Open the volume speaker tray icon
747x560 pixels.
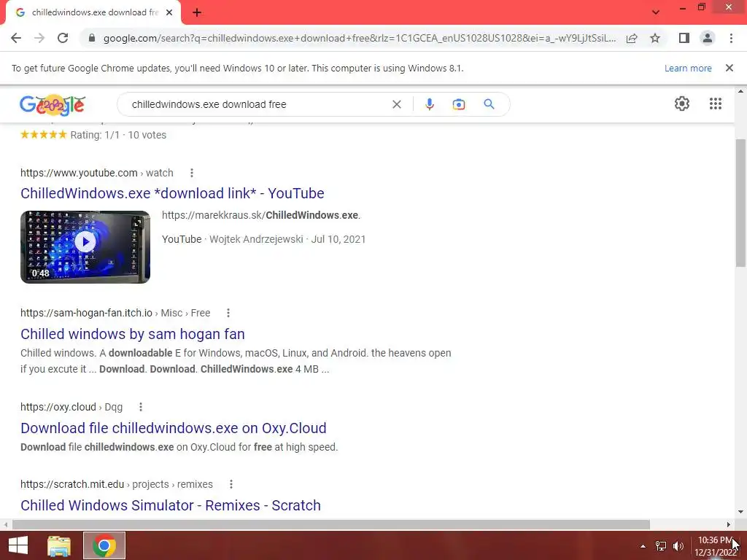[x=678, y=546]
